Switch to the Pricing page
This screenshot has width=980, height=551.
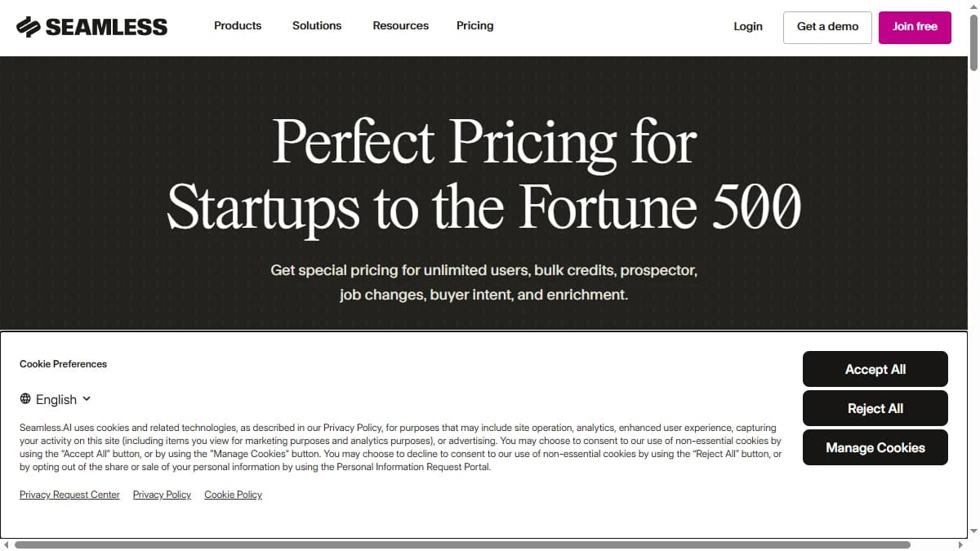[x=474, y=25]
